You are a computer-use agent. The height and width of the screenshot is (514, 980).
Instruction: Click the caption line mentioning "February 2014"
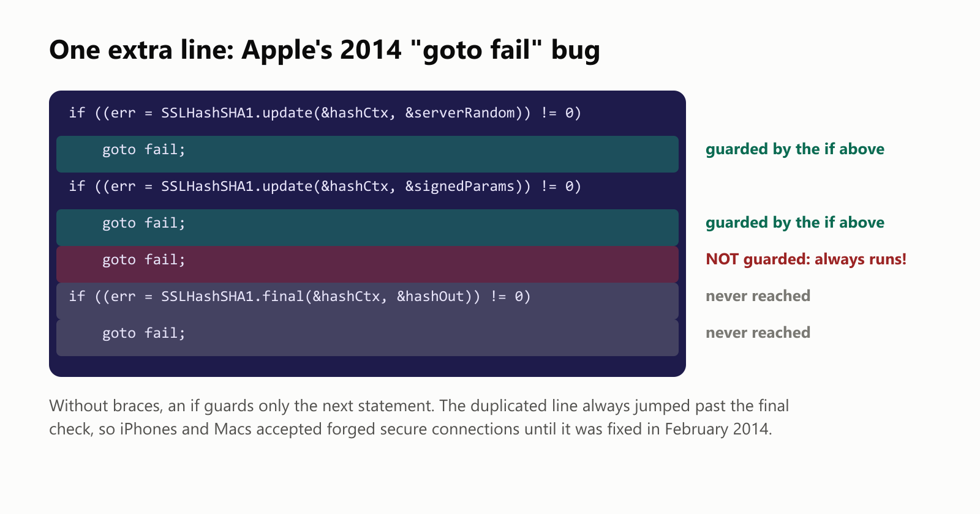coord(410,429)
